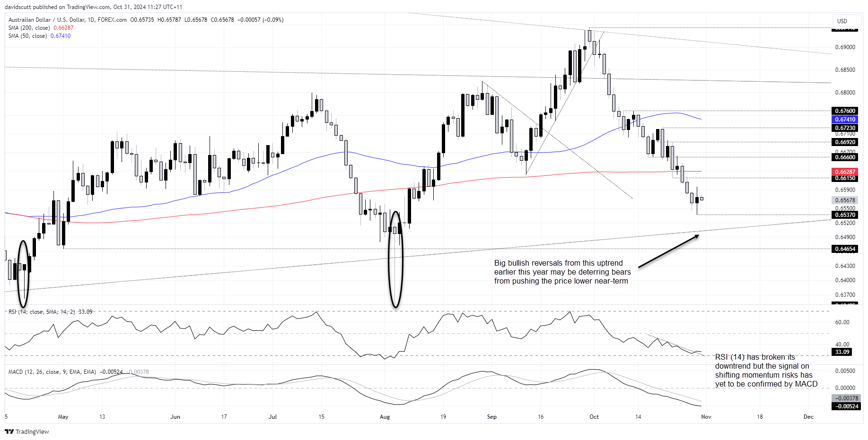This screenshot has width=868, height=440.
Task: Click the 0.66920 price level label
Action: pyautogui.click(x=845, y=142)
